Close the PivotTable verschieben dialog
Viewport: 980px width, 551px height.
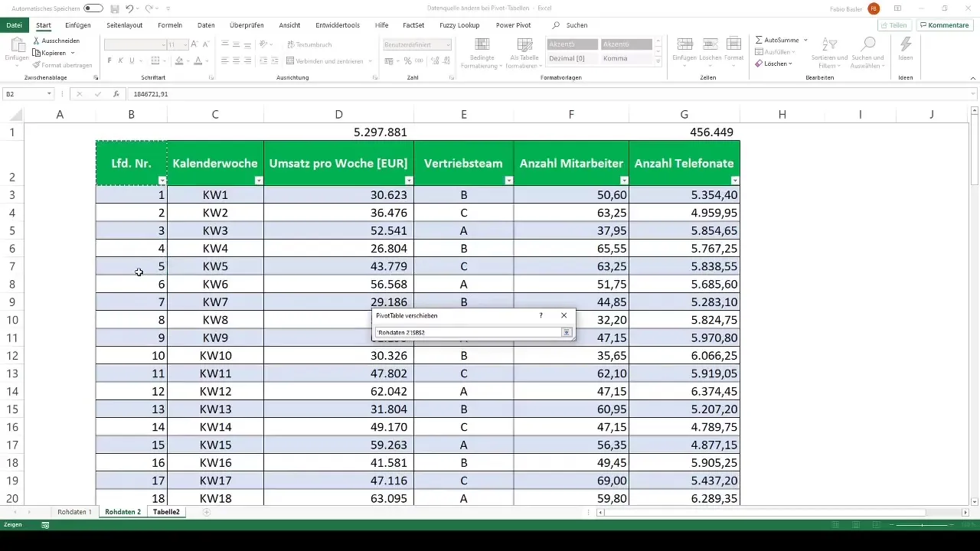563,315
